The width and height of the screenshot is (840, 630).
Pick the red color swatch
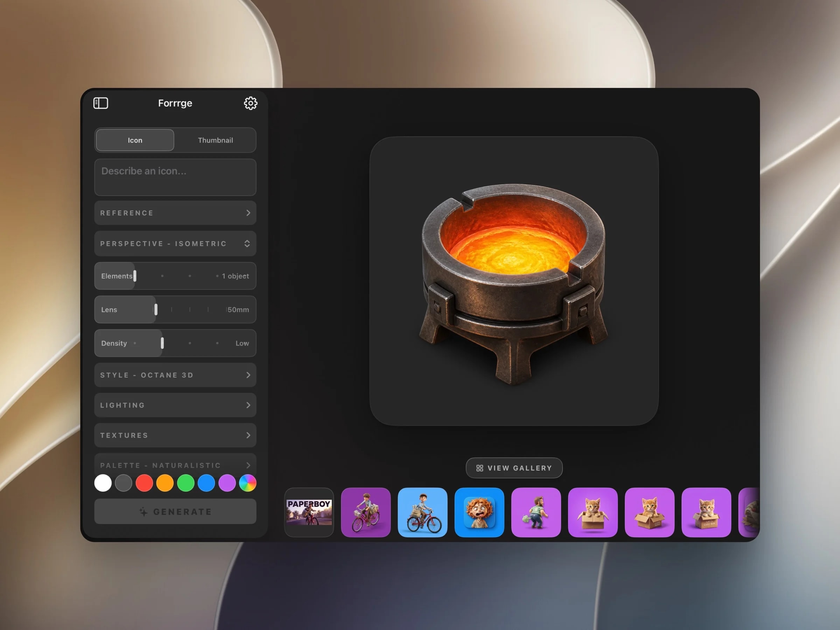[144, 483]
